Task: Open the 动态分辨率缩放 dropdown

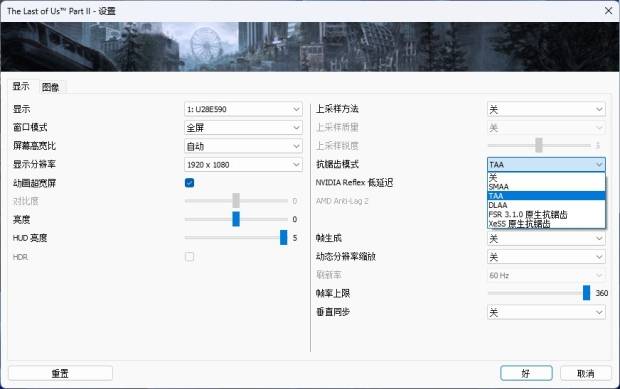Action: pos(546,257)
